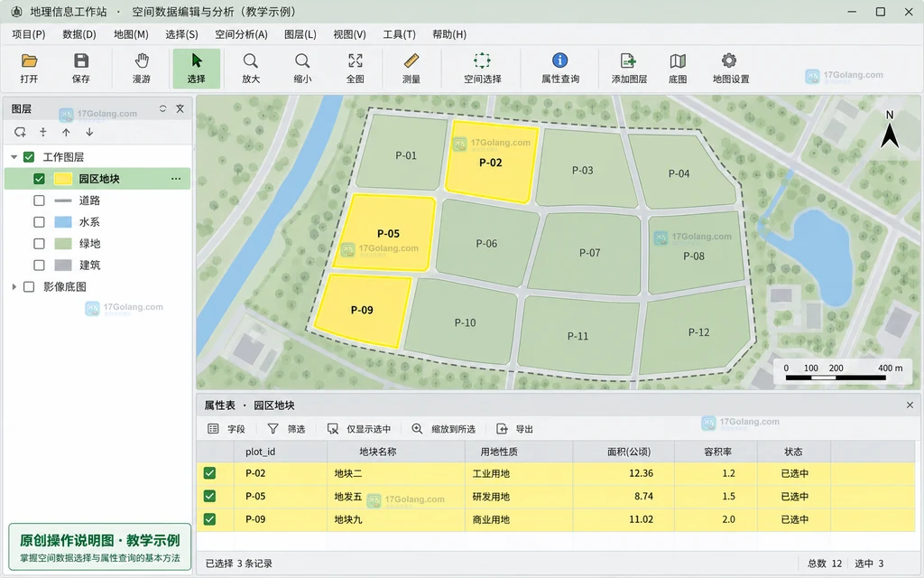Toggle 仅显示选中 in the attribute table

pyautogui.click(x=359, y=429)
